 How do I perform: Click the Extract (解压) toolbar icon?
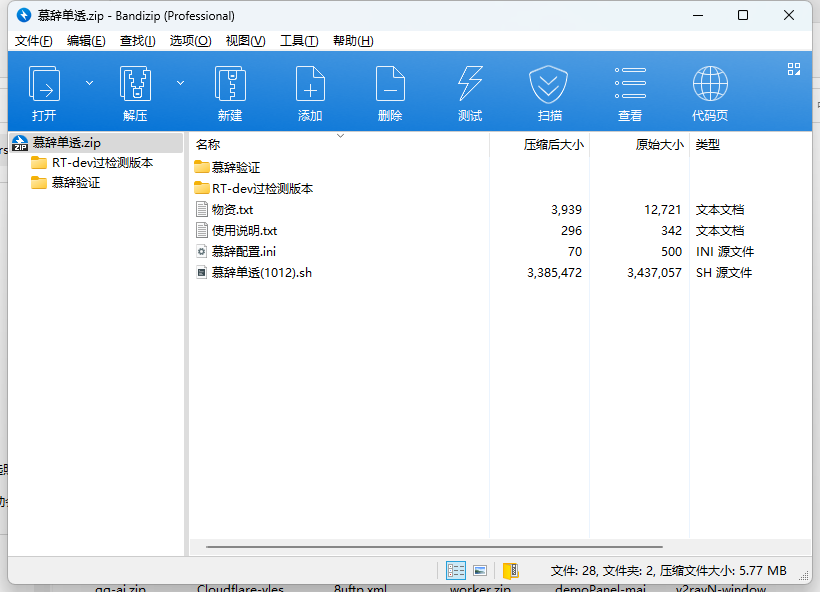[135, 85]
